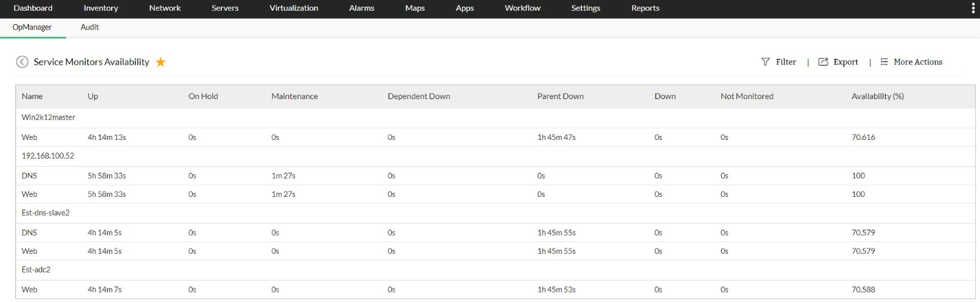Open the vertical three-dot menu
The height and width of the screenshot is (302, 980).
click(x=973, y=8)
